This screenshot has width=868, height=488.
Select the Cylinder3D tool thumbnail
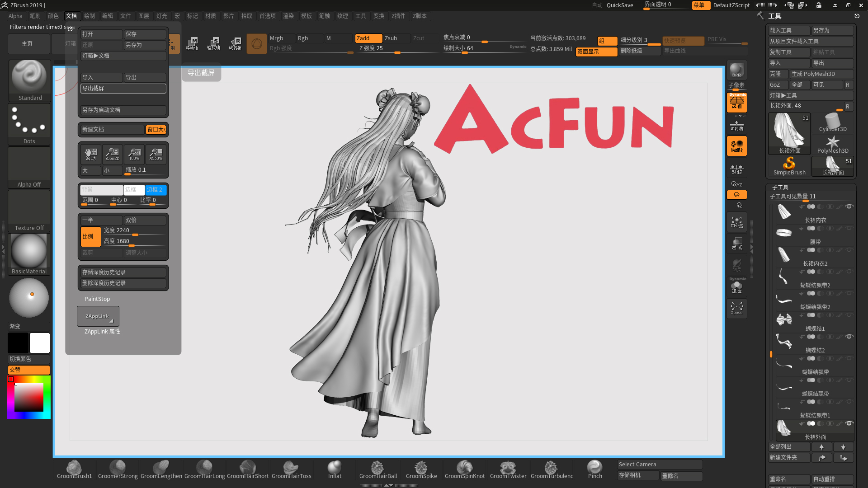point(833,122)
